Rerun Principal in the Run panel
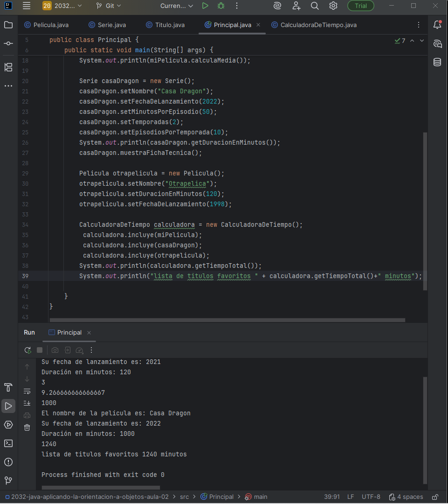448x504 pixels. [28, 350]
